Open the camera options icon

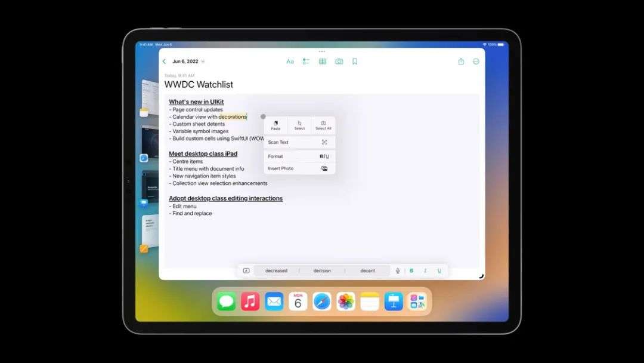339,61
